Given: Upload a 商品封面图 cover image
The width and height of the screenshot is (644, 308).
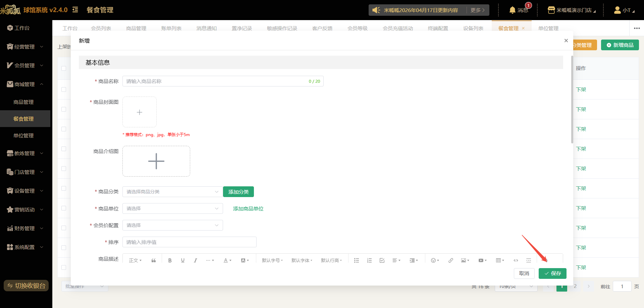Looking at the screenshot, I should click(x=140, y=112).
